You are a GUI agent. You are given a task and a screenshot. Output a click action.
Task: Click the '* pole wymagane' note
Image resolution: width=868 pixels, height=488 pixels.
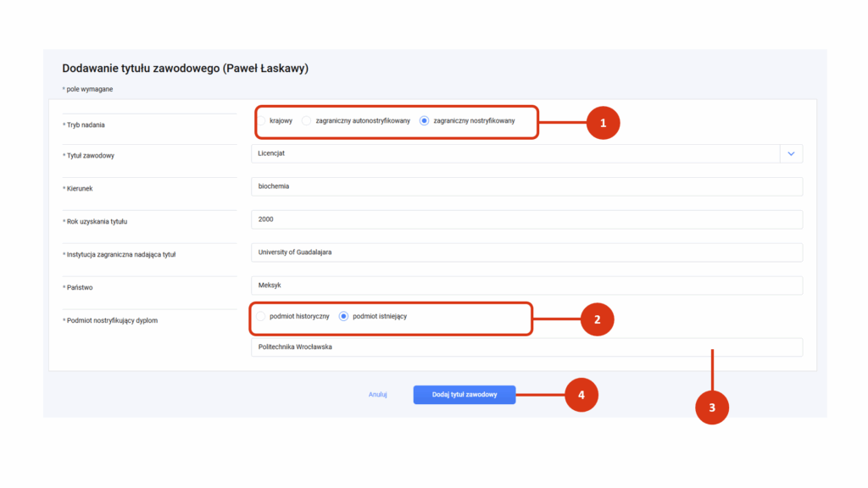pos(87,89)
